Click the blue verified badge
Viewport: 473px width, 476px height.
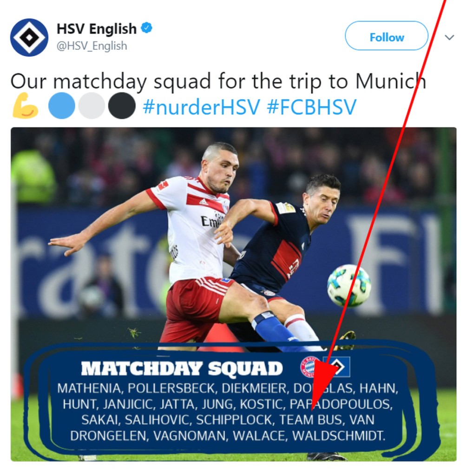[x=146, y=28]
